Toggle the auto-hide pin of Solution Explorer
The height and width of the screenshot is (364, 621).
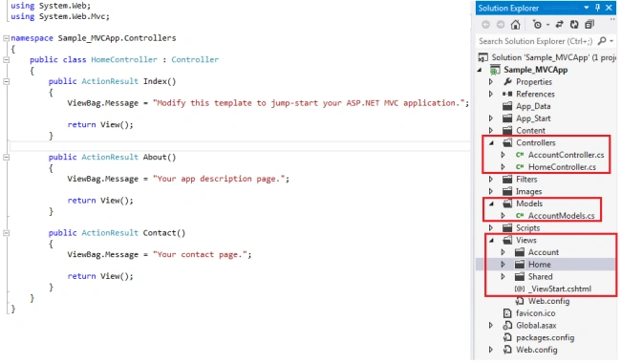tap(598, 8)
